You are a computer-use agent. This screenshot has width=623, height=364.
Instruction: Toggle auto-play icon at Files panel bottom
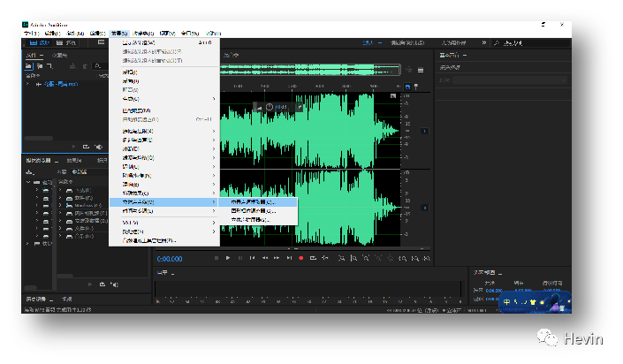(x=99, y=147)
